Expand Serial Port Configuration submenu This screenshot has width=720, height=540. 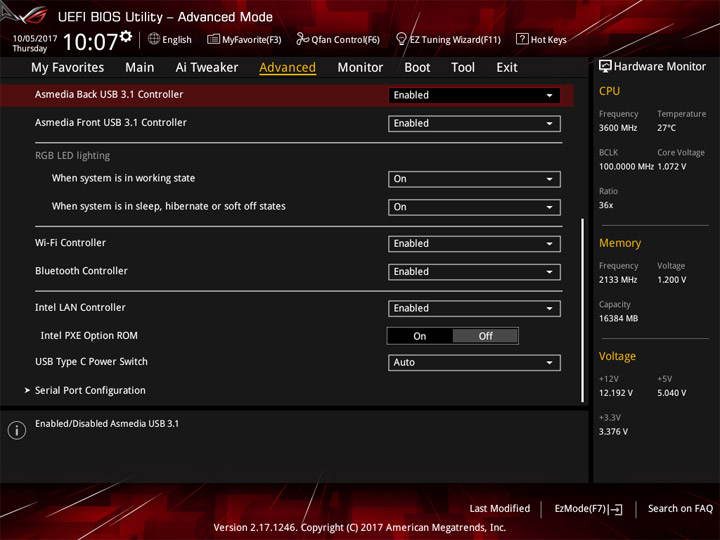coord(90,390)
